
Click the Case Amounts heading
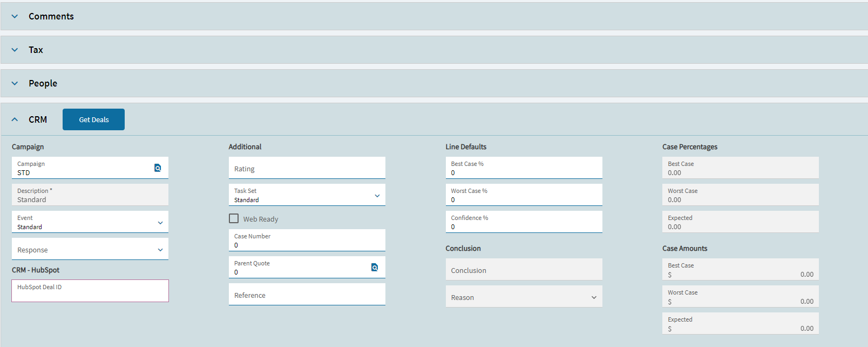(684, 248)
